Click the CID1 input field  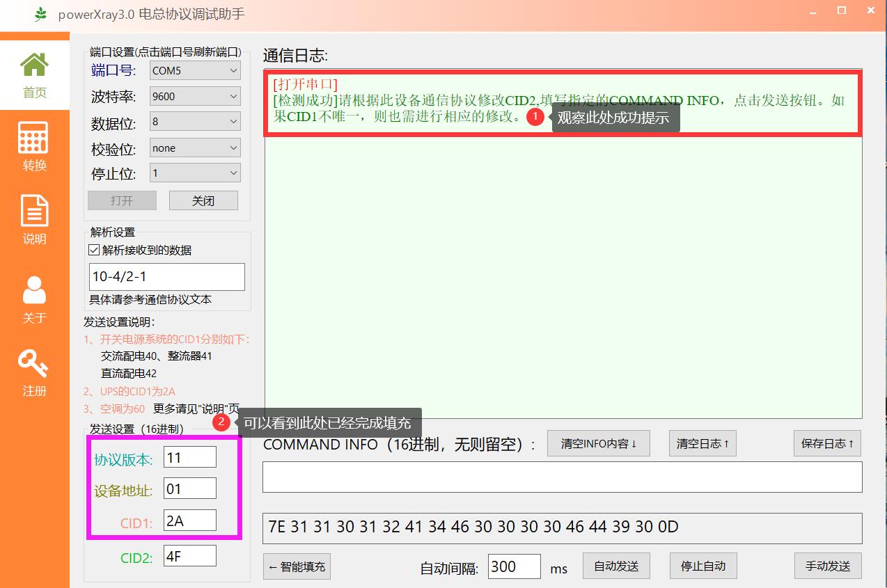point(190,521)
